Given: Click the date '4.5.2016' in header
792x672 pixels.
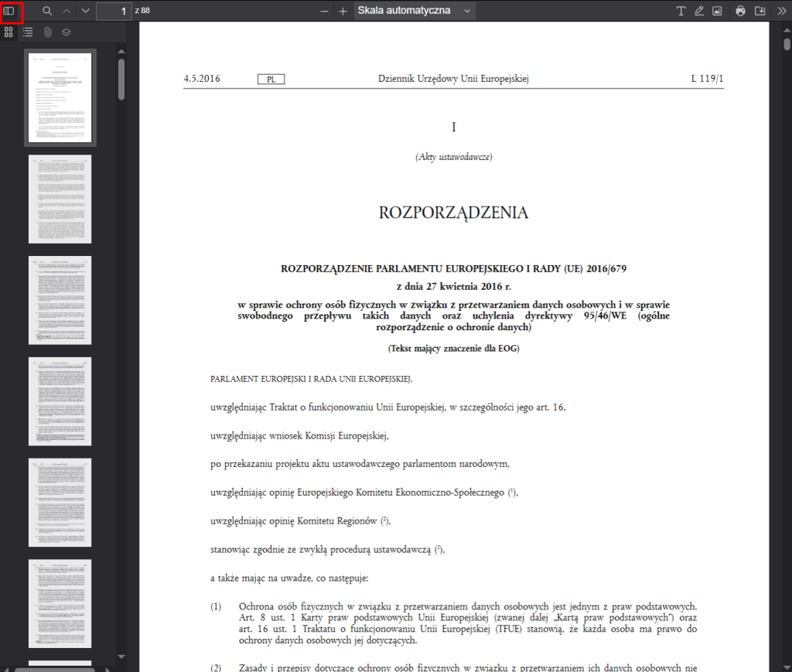Looking at the screenshot, I should (202, 79).
